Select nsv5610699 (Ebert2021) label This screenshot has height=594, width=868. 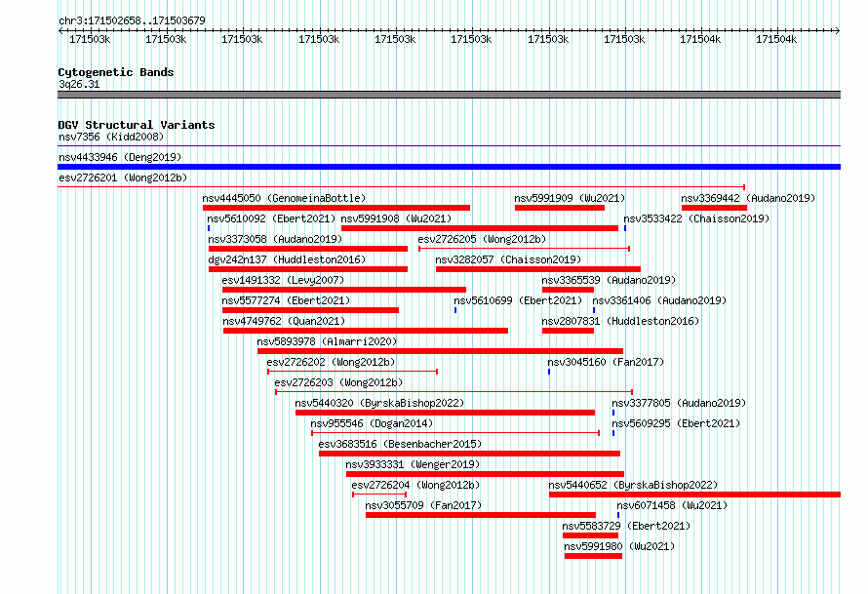point(518,300)
